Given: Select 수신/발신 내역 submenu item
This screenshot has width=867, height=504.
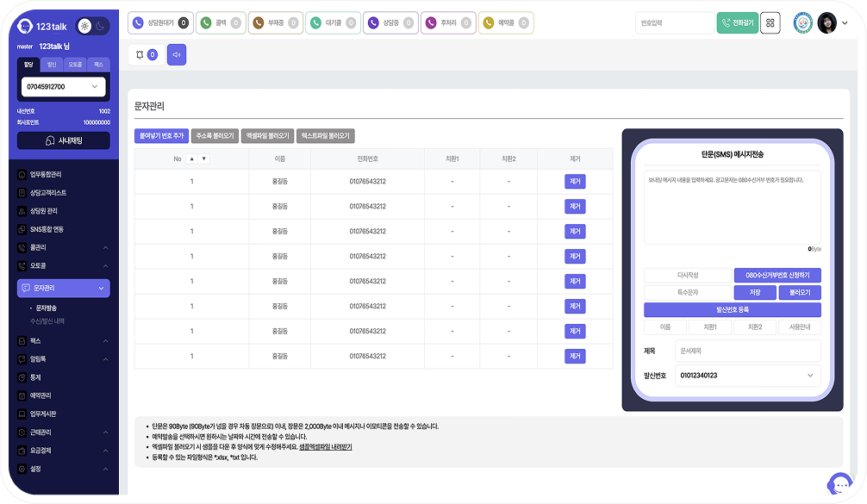Looking at the screenshot, I should tap(48, 321).
